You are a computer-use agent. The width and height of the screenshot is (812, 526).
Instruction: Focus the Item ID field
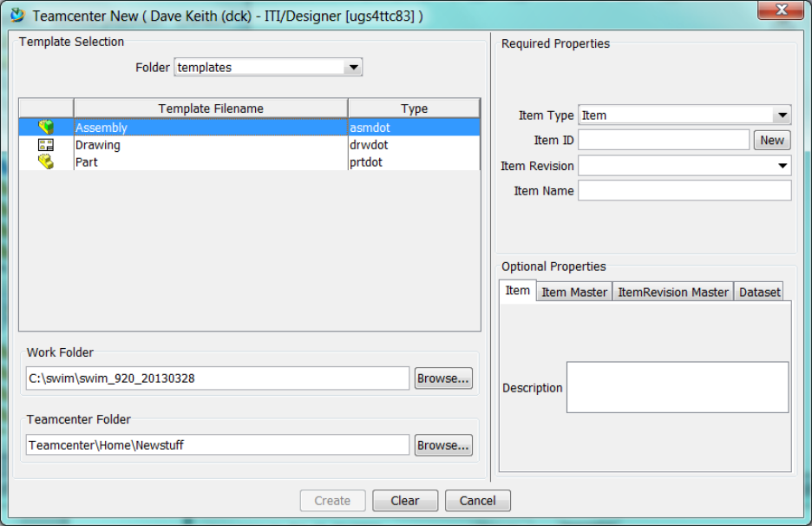click(664, 141)
